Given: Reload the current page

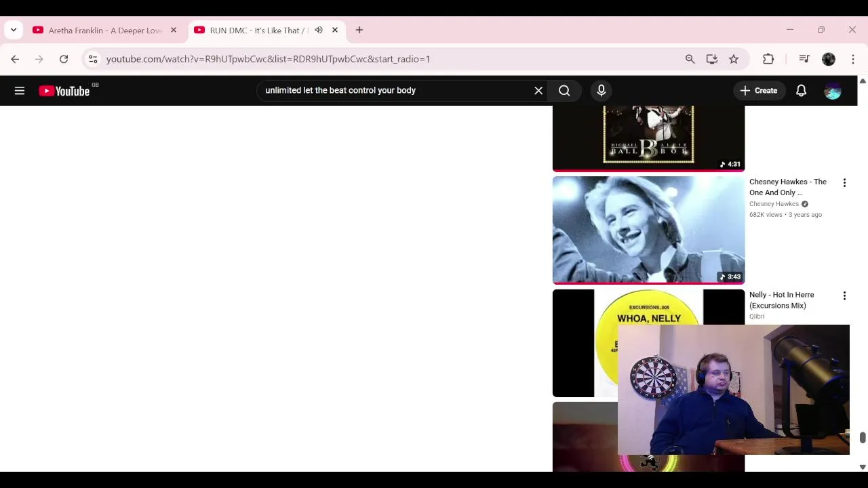Looking at the screenshot, I should click(x=64, y=59).
